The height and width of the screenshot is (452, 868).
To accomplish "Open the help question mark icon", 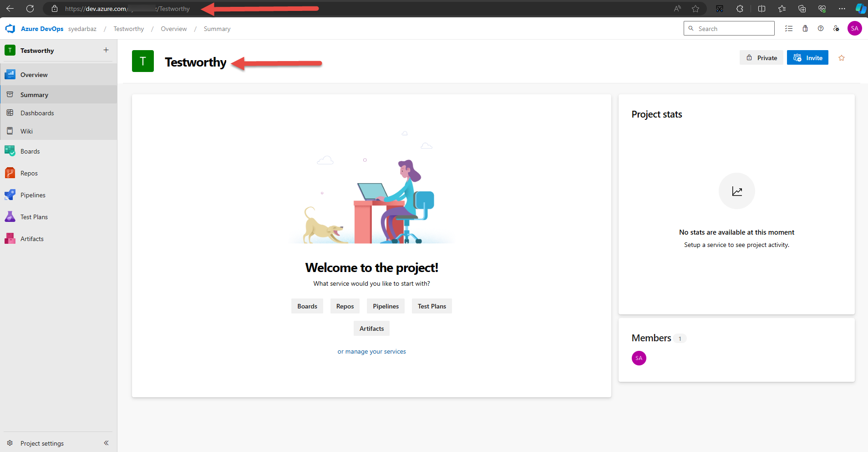I will click(x=821, y=29).
